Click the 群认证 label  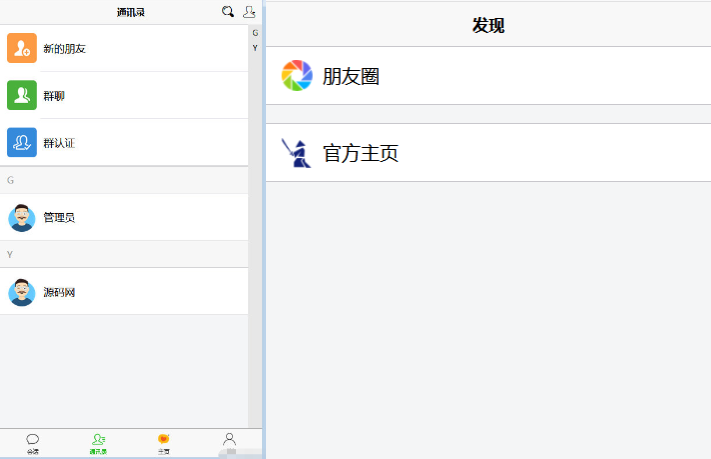pos(59,143)
